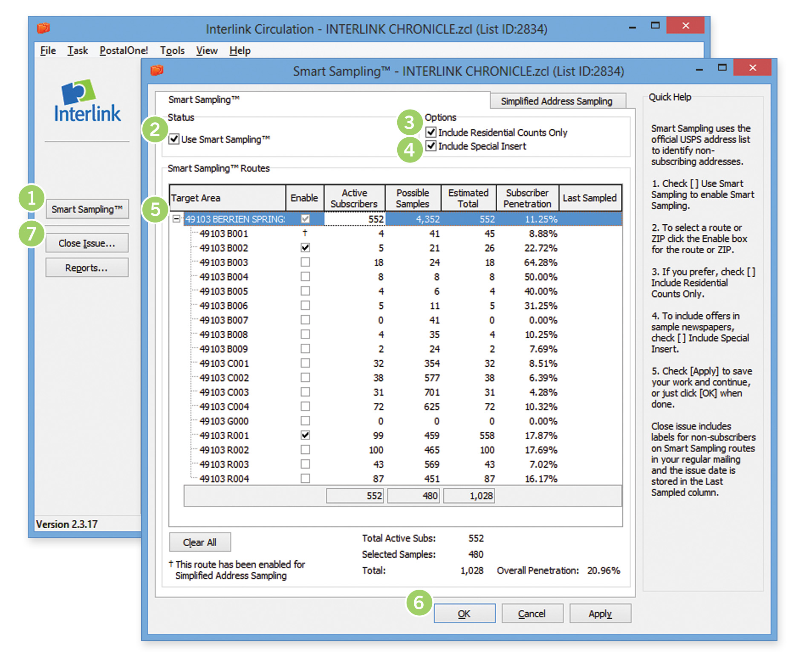Toggle Include Residential Counts Only
The image size is (812, 669).
(431, 132)
